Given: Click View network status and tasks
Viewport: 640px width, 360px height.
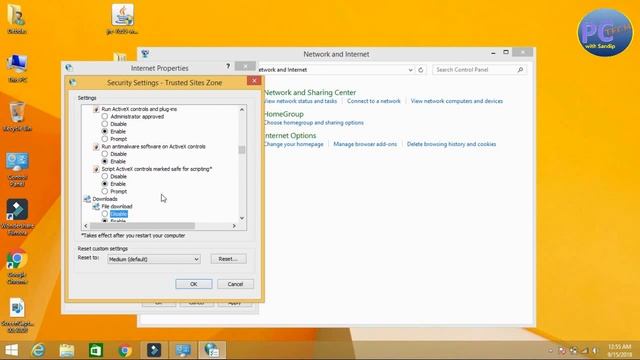Looking at the screenshot, I should click(x=300, y=101).
